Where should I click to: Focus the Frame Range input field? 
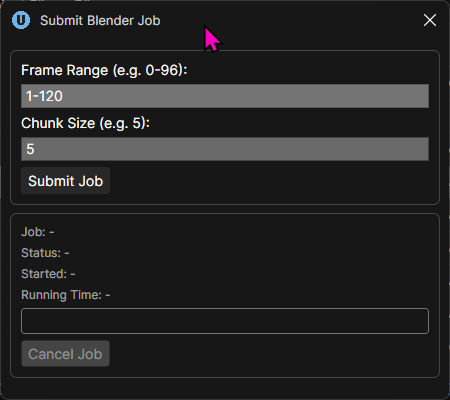point(225,96)
